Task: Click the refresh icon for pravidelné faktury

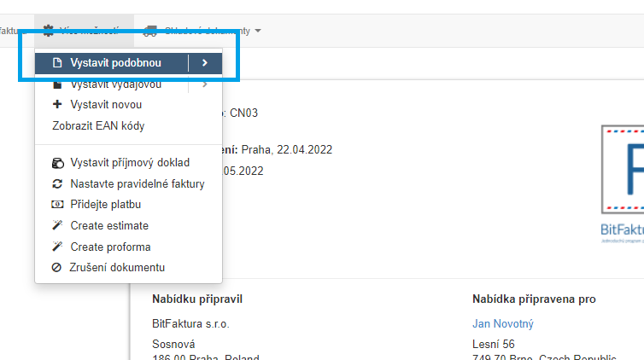Action: [57, 184]
